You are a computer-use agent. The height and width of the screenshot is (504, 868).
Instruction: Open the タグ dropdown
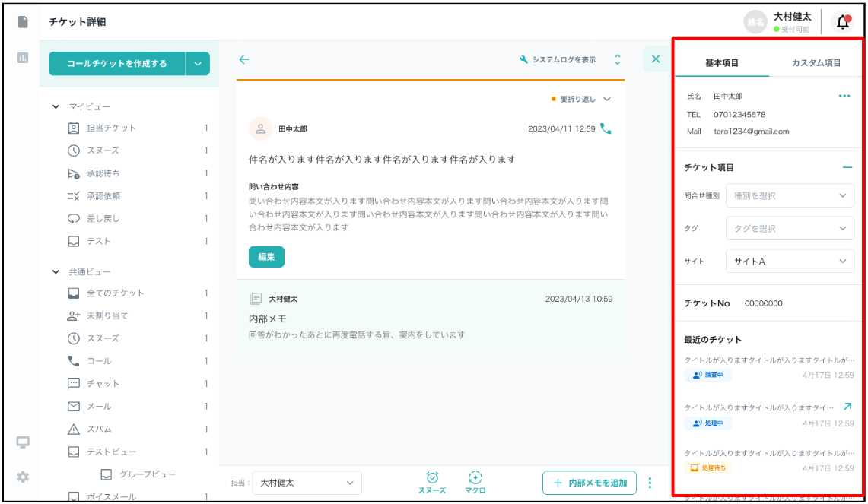pyautogui.click(x=790, y=228)
